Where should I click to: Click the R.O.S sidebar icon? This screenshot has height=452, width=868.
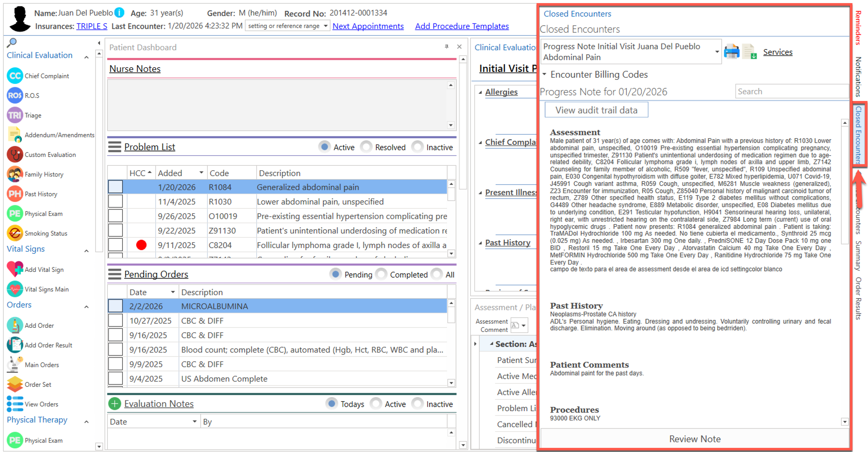pyautogui.click(x=15, y=95)
